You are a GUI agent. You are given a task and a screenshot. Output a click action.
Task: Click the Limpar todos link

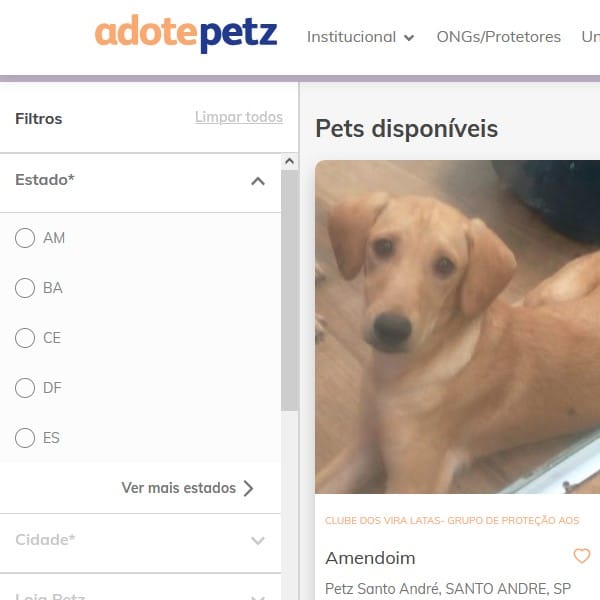coord(239,117)
